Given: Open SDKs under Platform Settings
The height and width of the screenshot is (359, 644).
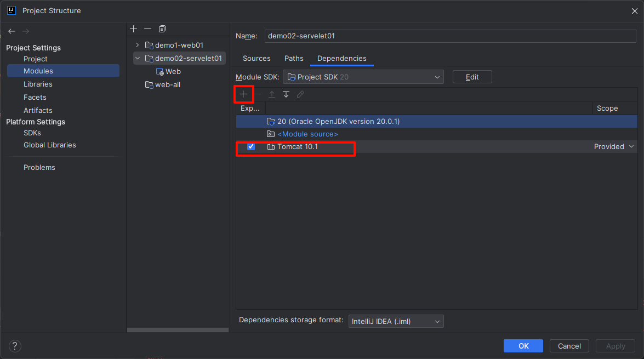Looking at the screenshot, I should point(32,133).
